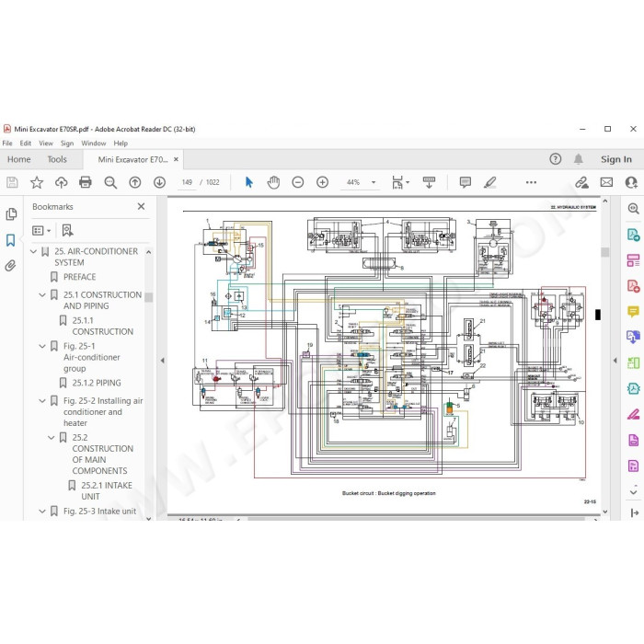
Task: Select the arrow Selection tool
Action: (x=249, y=182)
